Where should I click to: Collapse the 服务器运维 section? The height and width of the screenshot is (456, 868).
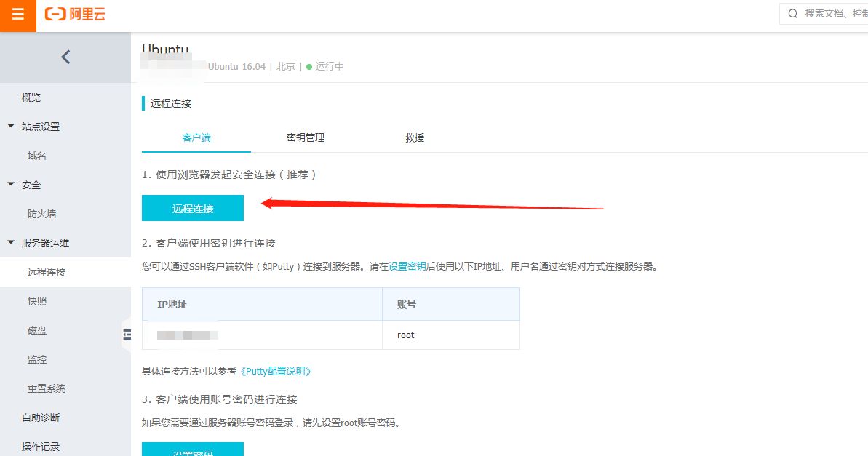point(11,242)
